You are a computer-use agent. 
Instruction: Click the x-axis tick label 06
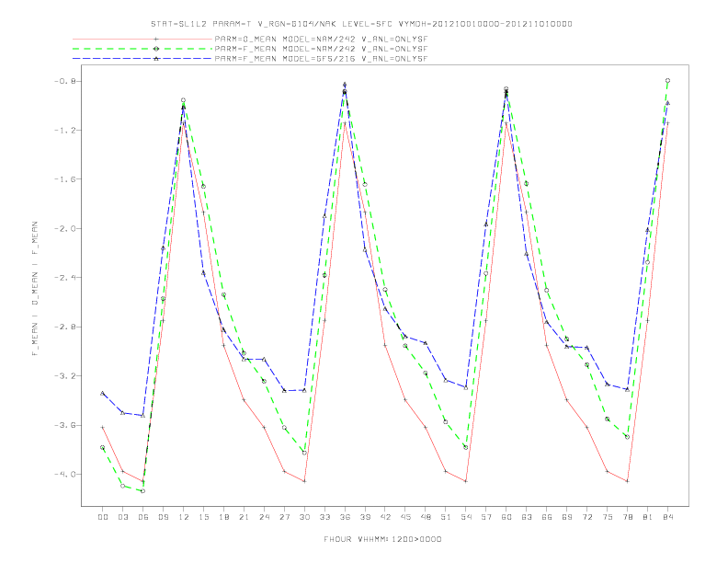[x=143, y=517]
